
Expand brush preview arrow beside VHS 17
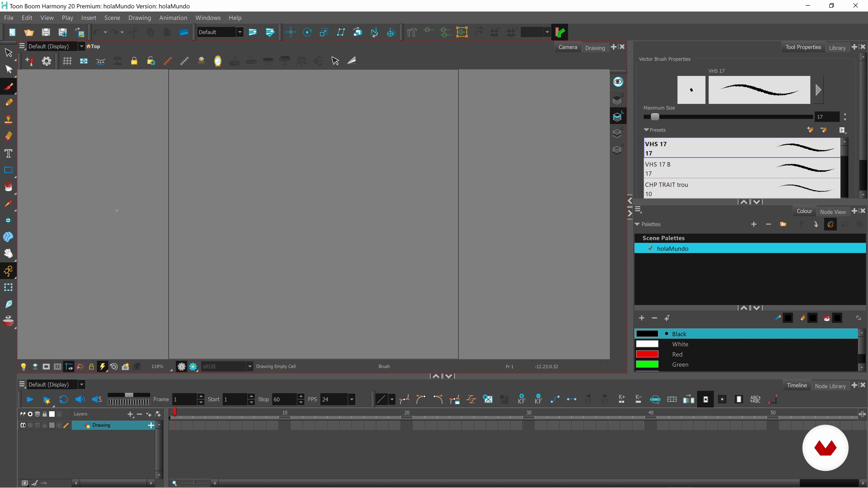coord(818,90)
